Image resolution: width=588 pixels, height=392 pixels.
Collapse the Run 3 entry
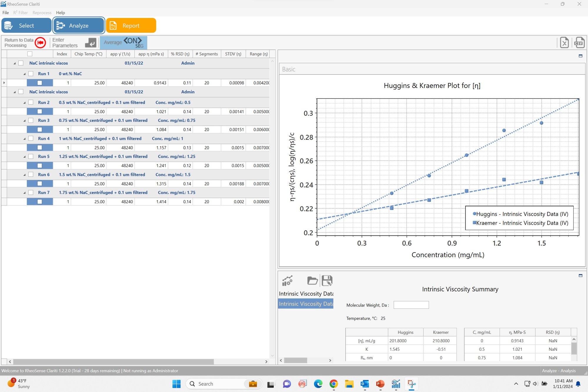pyautogui.click(x=25, y=120)
